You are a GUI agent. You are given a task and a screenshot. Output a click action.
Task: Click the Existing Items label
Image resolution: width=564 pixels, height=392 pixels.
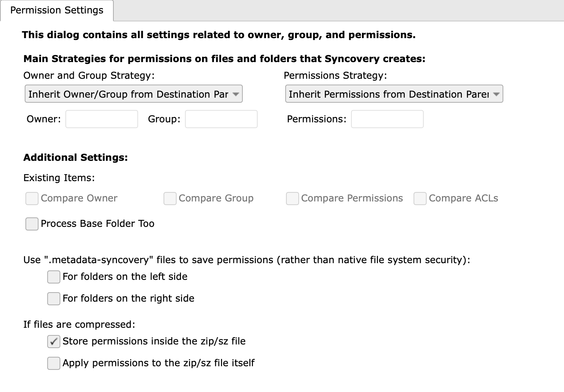click(x=59, y=177)
